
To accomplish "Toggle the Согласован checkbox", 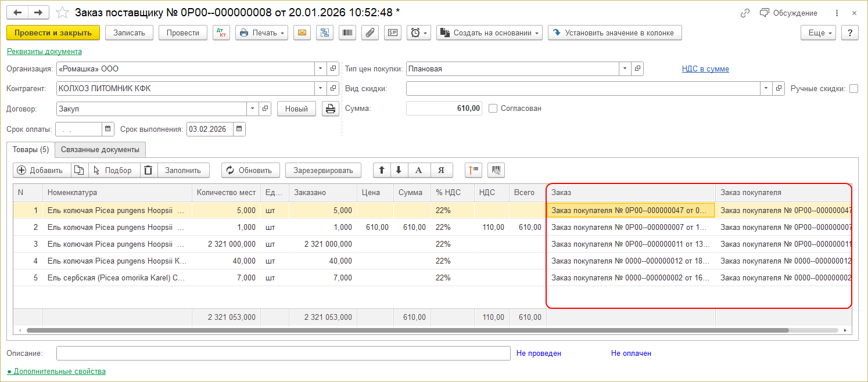I will (493, 109).
